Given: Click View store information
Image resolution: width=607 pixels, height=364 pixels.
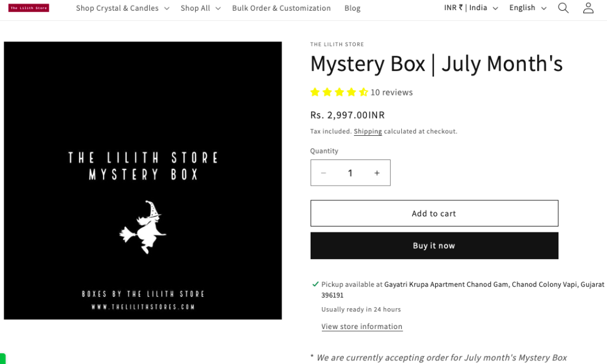Looking at the screenshot, I should [x=362, y=326].
